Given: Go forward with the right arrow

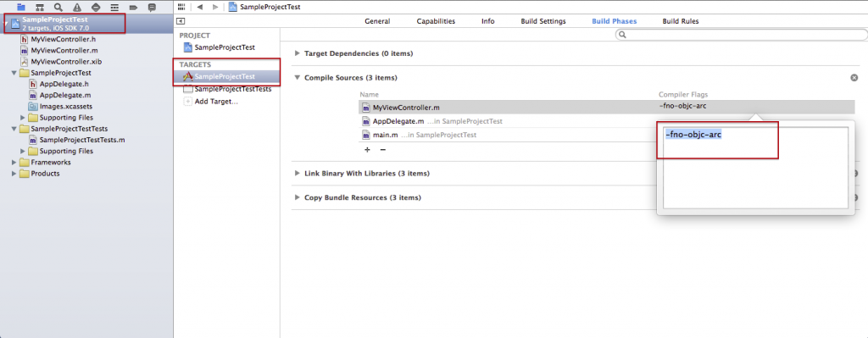Looking at the screenshot, I should [215, 7].
